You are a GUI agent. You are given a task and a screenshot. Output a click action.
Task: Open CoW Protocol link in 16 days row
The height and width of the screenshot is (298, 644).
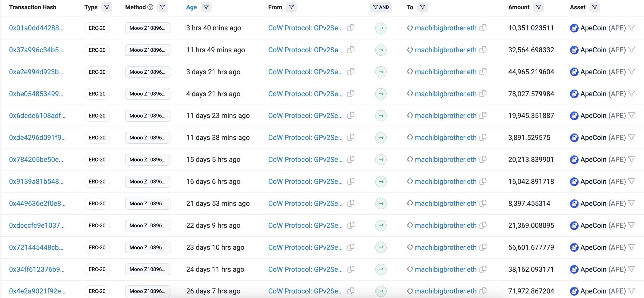point(305,181)
